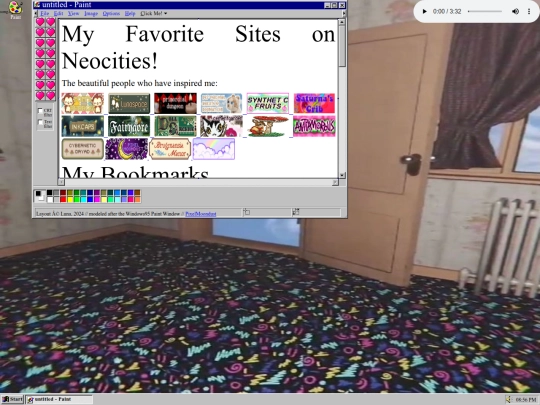Visit the Cybernetic Dryad site button
Image resolution: width=540 pixels, height=405 pixels.
(83, 149)
